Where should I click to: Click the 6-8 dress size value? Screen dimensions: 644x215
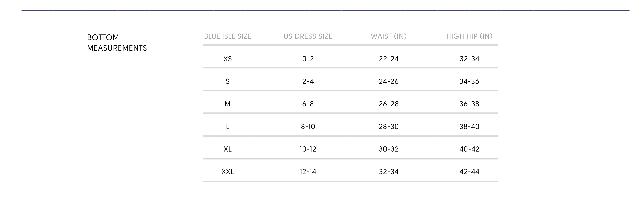tap(308, 104)
